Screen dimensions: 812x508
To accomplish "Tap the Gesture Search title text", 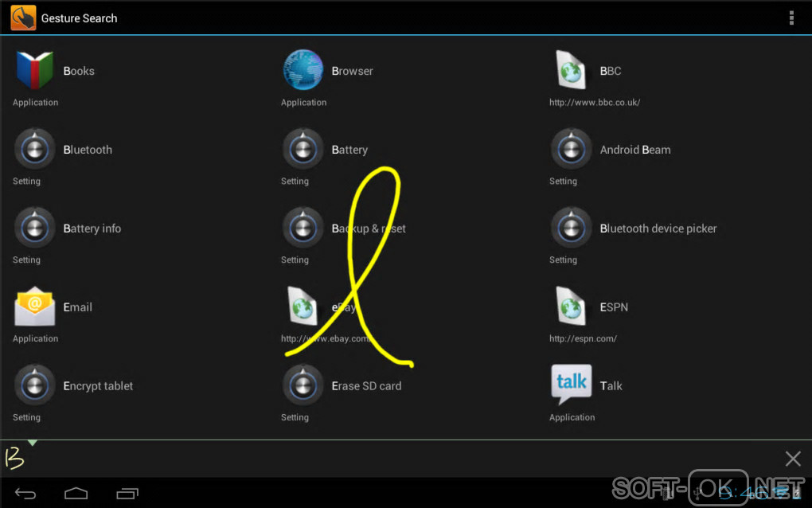I will [x=80, y=18].
